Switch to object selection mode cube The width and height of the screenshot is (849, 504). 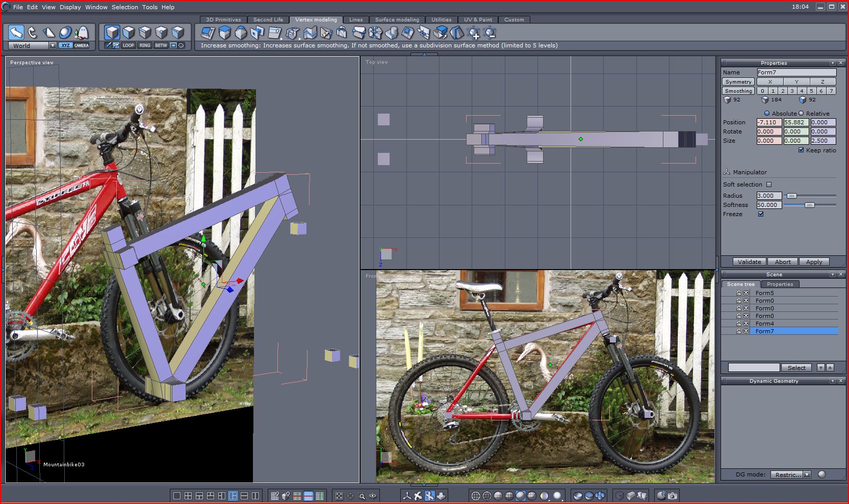[112, 33]
